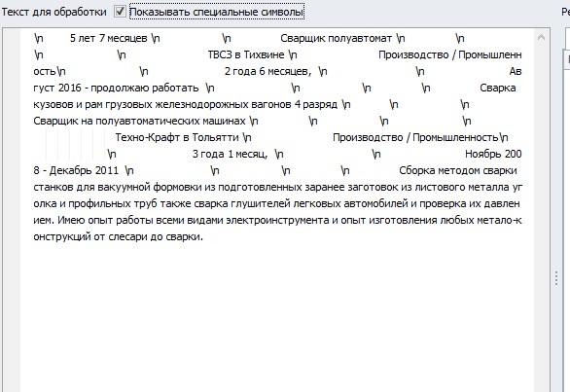Click the scrollbar up arrow of text area
This screenshot has width=570, height=392.
coord(541,38)
